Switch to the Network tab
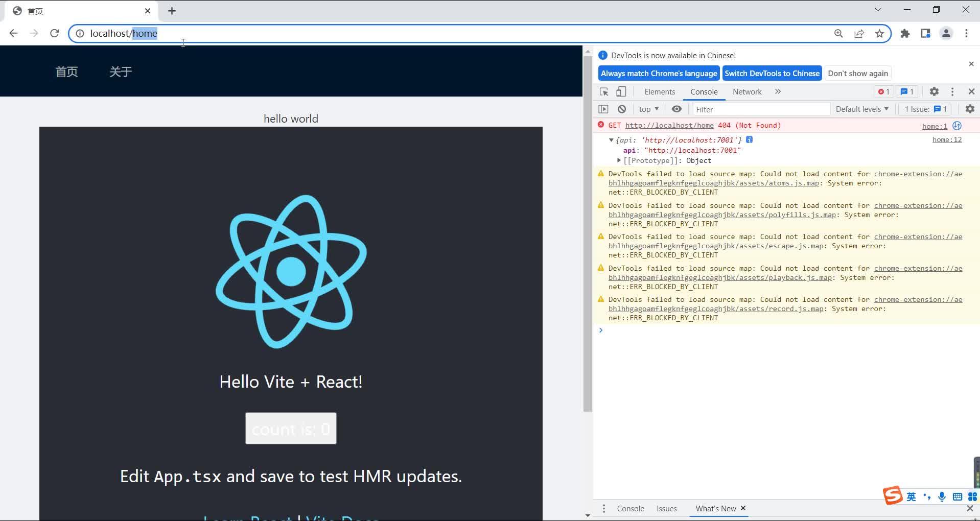980x521 pixels. click(x=747, y=91)
